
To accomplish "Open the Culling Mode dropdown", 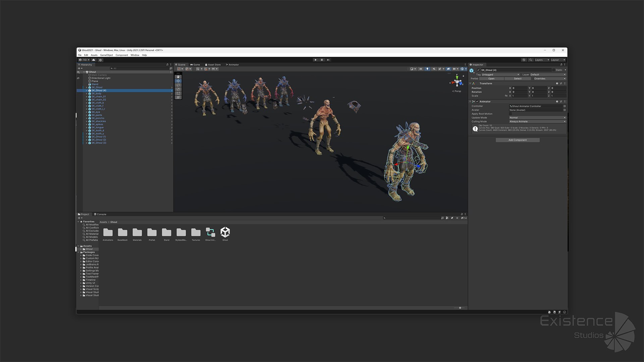I will pos(537,122).
